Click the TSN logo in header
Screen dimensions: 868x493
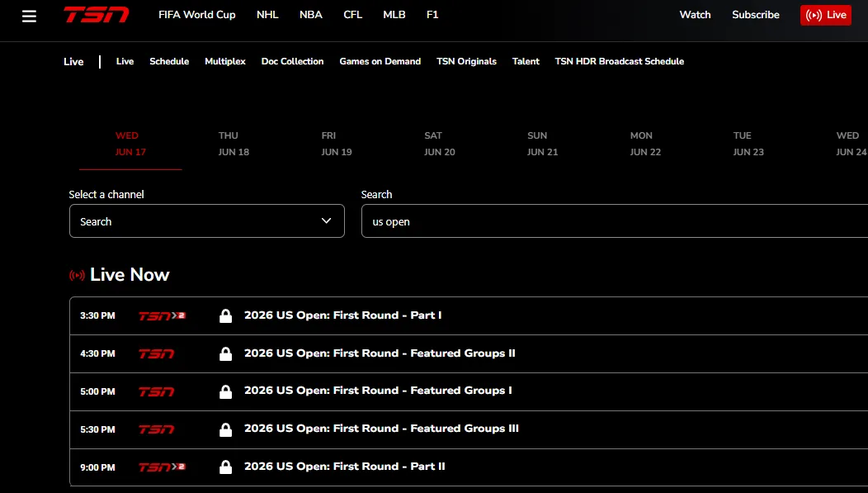(x=97, y=15)
